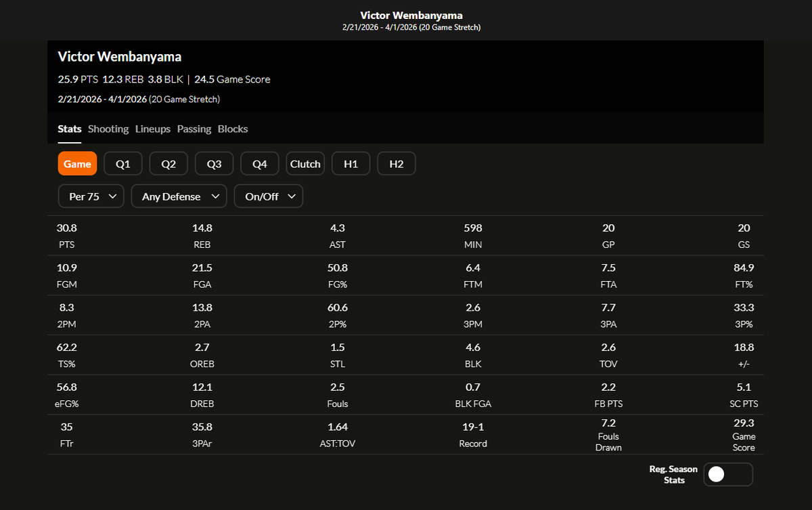This screenshot has width=812, height=510.
Task: Click the 30.8 PTS value
Action: (67, 228)
